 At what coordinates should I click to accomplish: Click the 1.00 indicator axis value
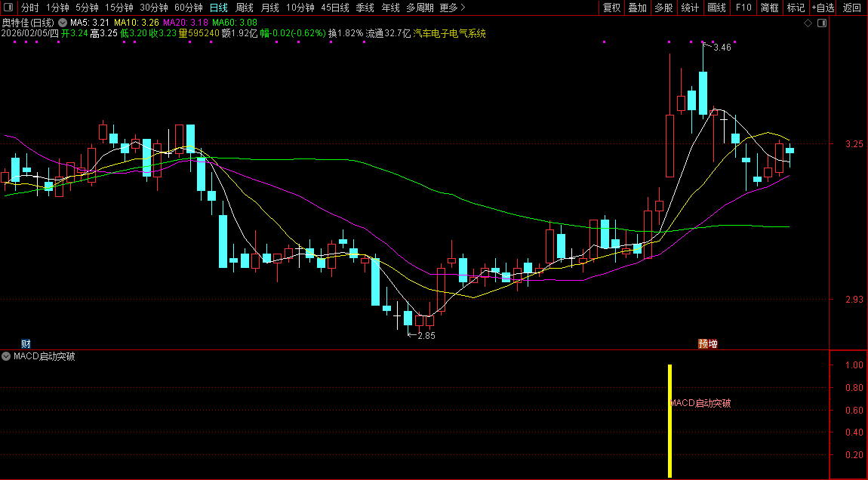pyautogui.click(x=854, y=365)
